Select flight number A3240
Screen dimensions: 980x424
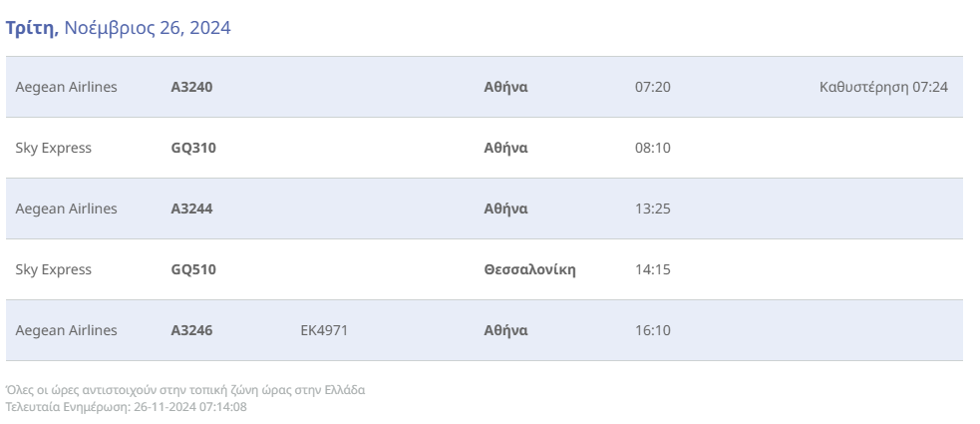click(191, 87)
